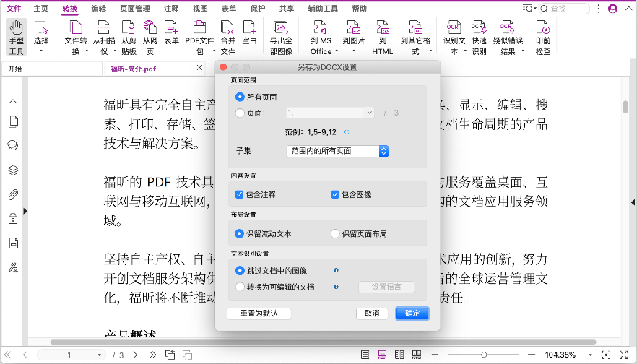Select Skip images in document option
The height and width of the screenshot is (364, 637).
coord(240,271)
